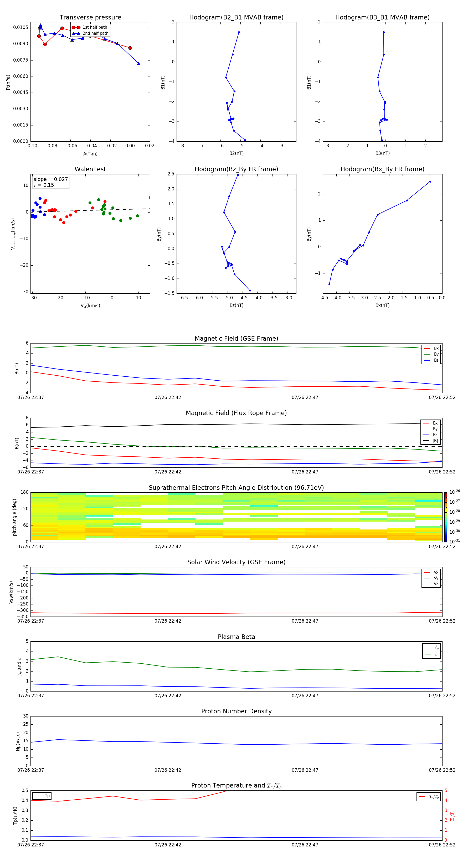This screenshot has width=473, height=868.
Task: Click the 'Pt(nPa)' y-axis label
Action: coord(8,82)
